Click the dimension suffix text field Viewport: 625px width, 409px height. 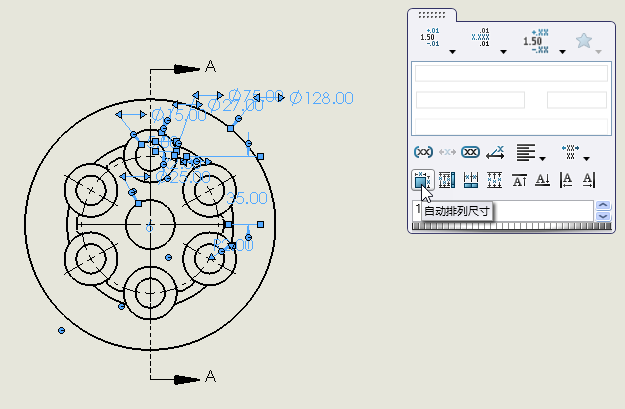click(577, 100)
